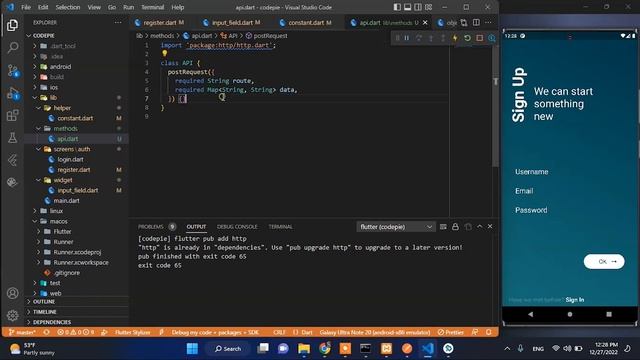Click OK button in emulator app

coord(604,262)
